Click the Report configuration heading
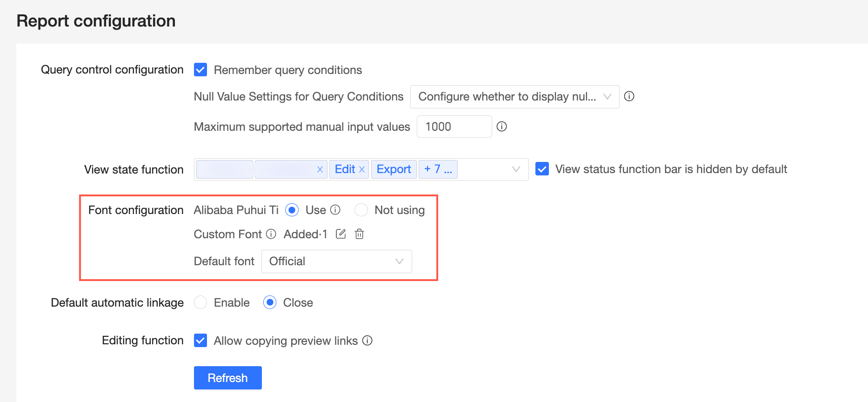 tap(96, 21)
